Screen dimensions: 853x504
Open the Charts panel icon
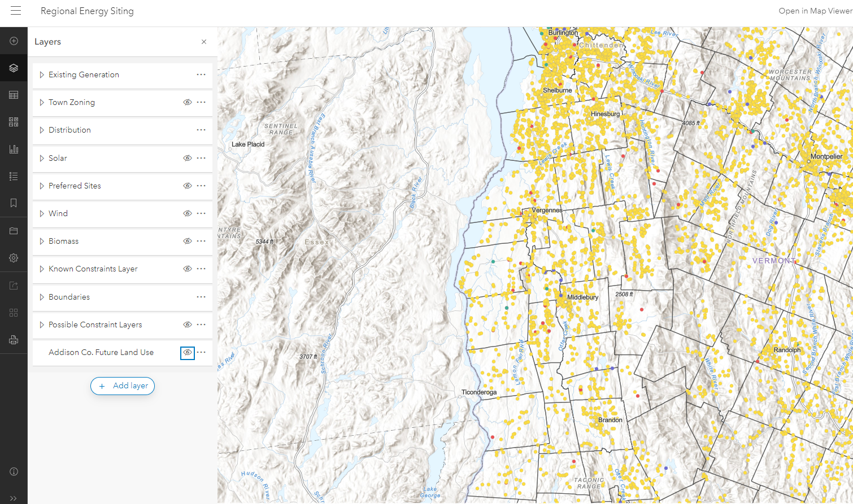click(x=14, y=148)
